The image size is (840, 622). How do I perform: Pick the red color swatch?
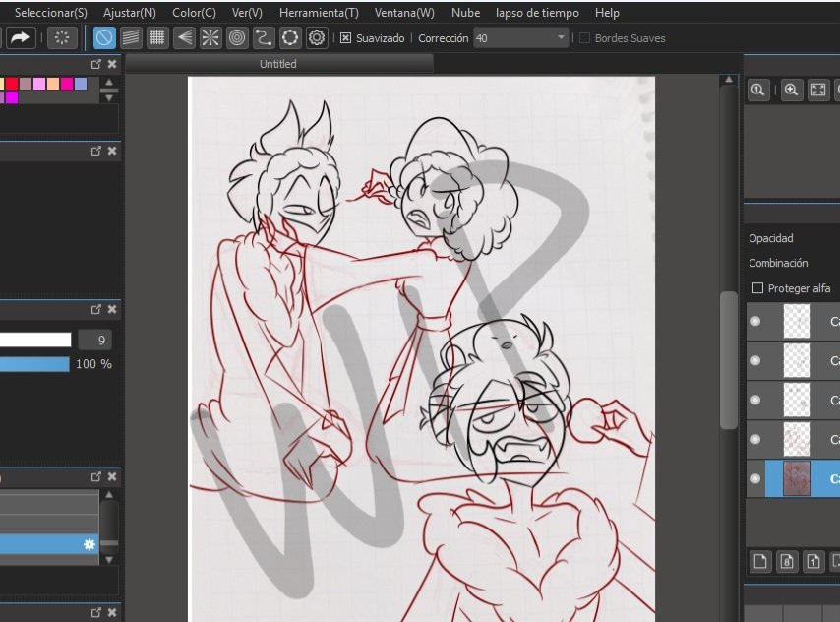tap(12, 84)
